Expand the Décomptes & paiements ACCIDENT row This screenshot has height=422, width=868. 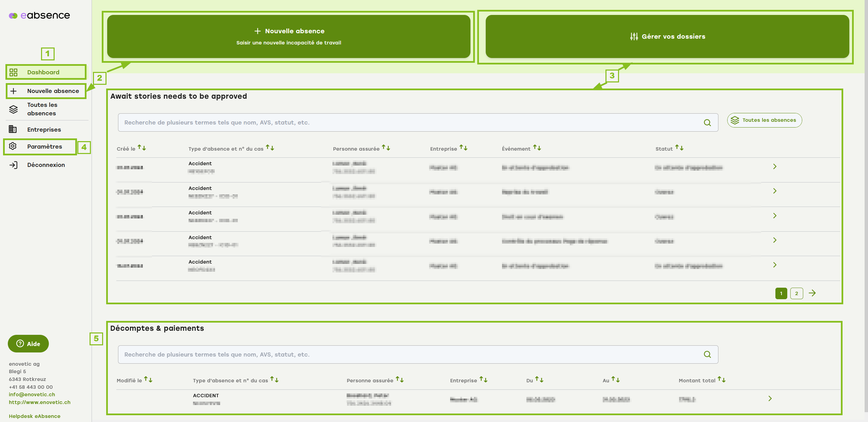click(x=770, y=399)
